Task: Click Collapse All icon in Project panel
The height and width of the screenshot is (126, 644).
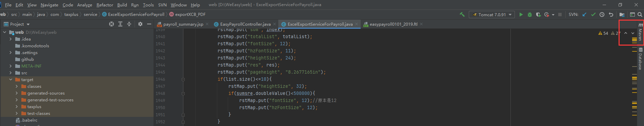Action: pos(129,24)
